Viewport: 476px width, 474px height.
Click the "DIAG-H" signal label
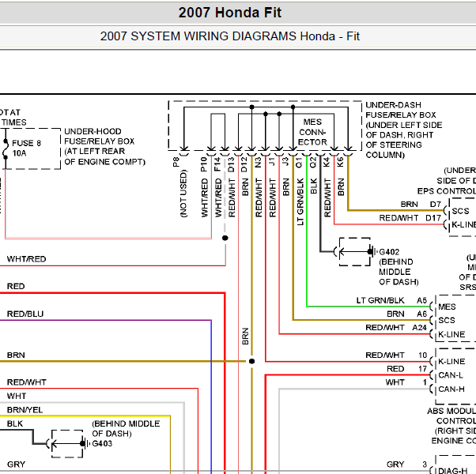tap(453, 471)
